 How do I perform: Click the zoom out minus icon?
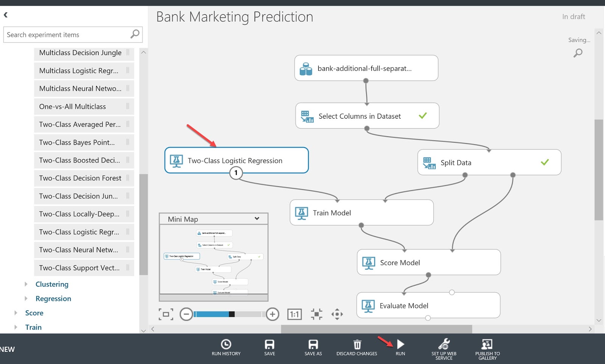pos(186,314)
